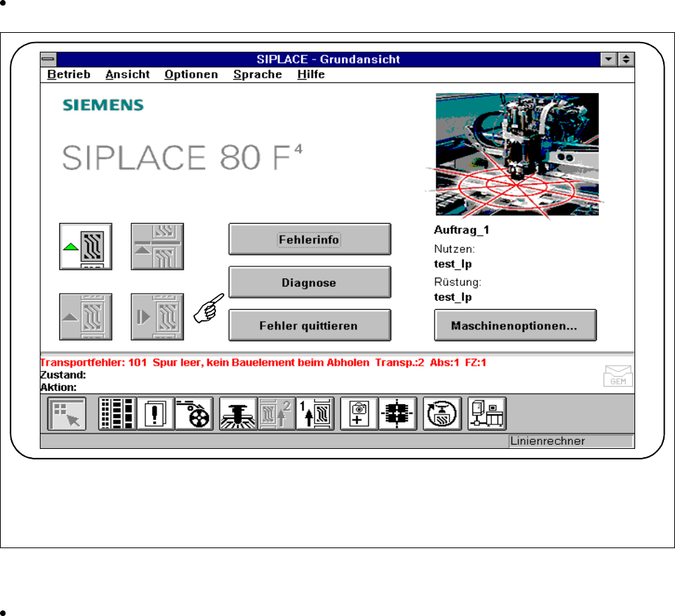Screen dimensions: 675x616
Task: Open the component tape reel toolbar icon
Action: 194,414
